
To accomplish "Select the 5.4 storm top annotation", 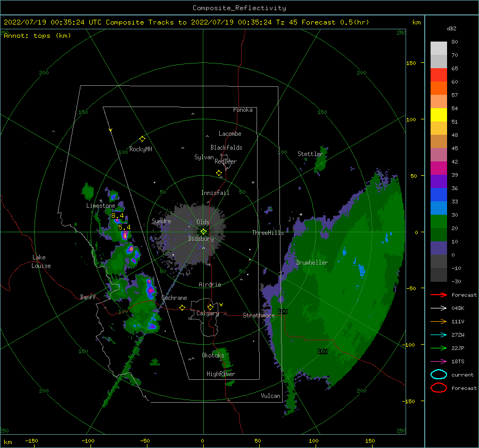I will (125, 227).
